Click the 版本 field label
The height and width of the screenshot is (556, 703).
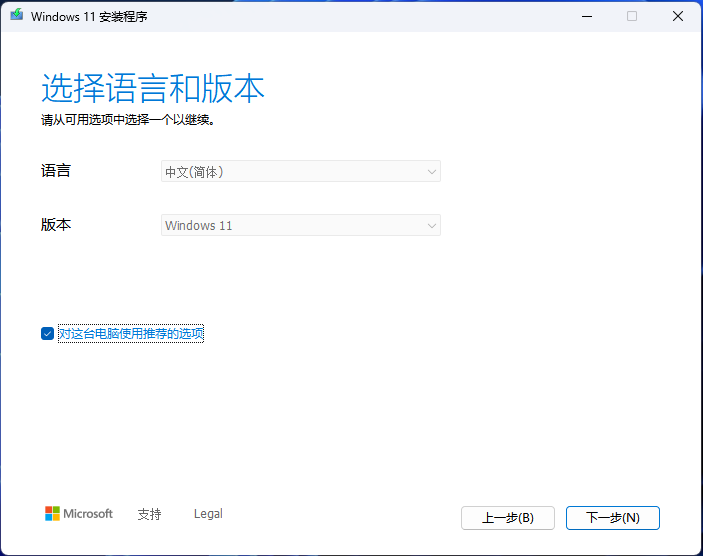point(56,225)
